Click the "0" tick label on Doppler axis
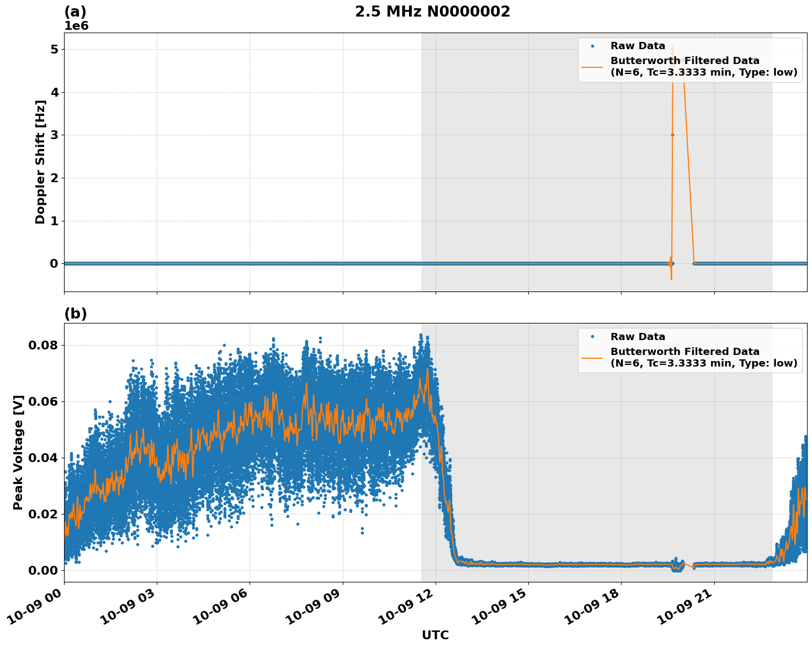 [54, 263]
